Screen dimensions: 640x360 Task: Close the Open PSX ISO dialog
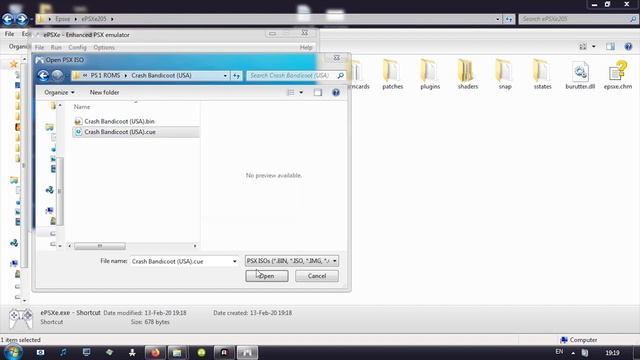336,58
